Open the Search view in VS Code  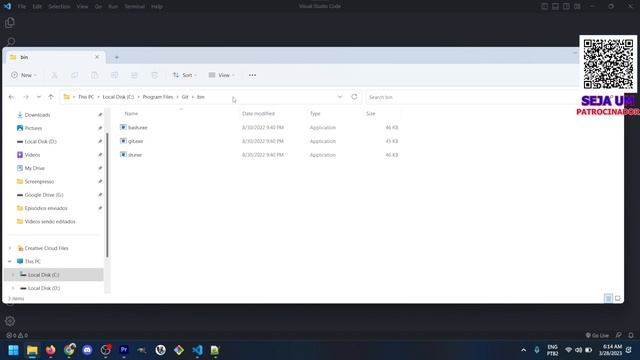pos(11,42)
